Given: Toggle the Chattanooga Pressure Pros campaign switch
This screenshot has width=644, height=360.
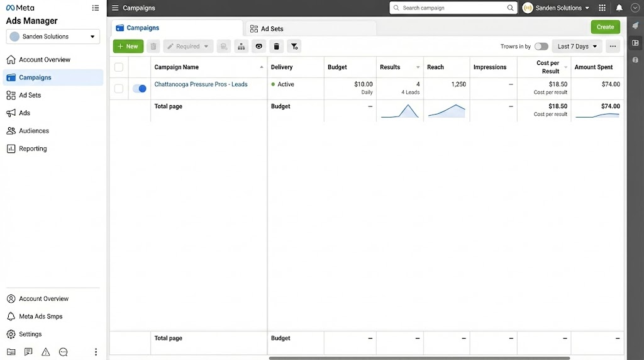Looking at the screenshot, I should (140, 88).
